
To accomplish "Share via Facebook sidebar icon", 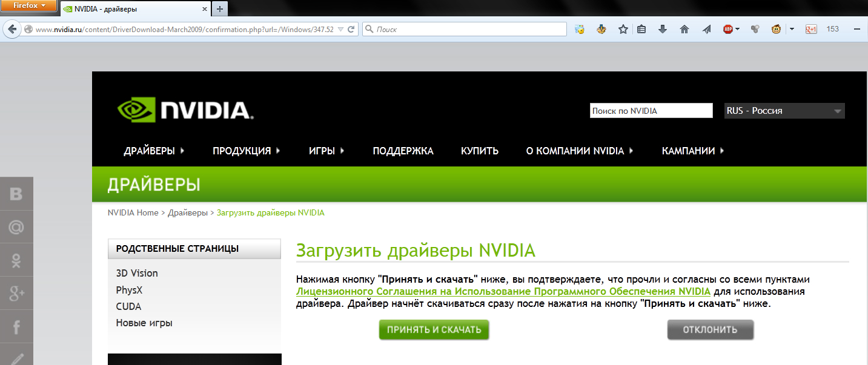I will 16,327.
